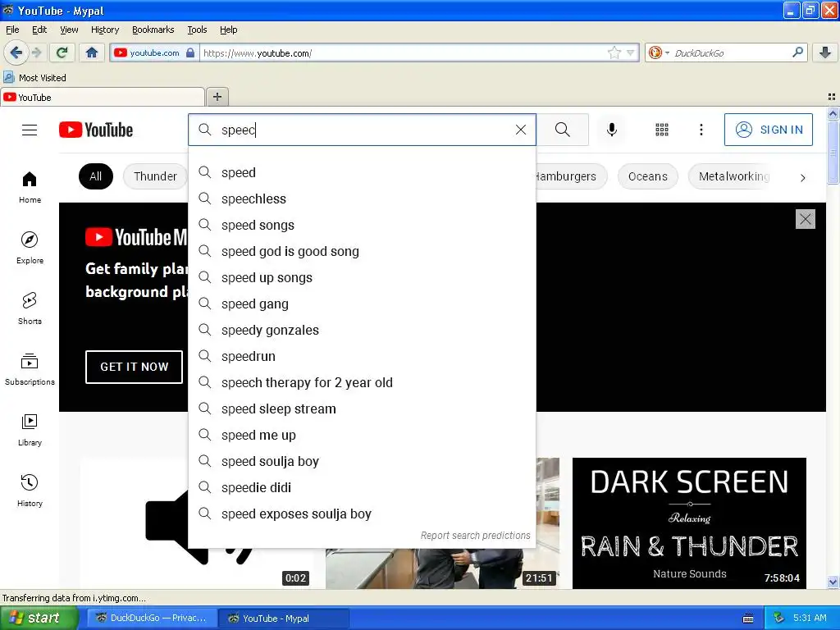Click the site identity padlock icon

[x=190, y=52]
